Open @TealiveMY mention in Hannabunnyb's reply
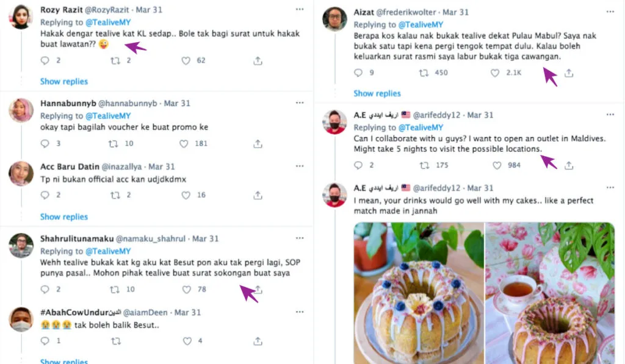The image size is (625, 364). pyautogui.click(x=108, y=116)
